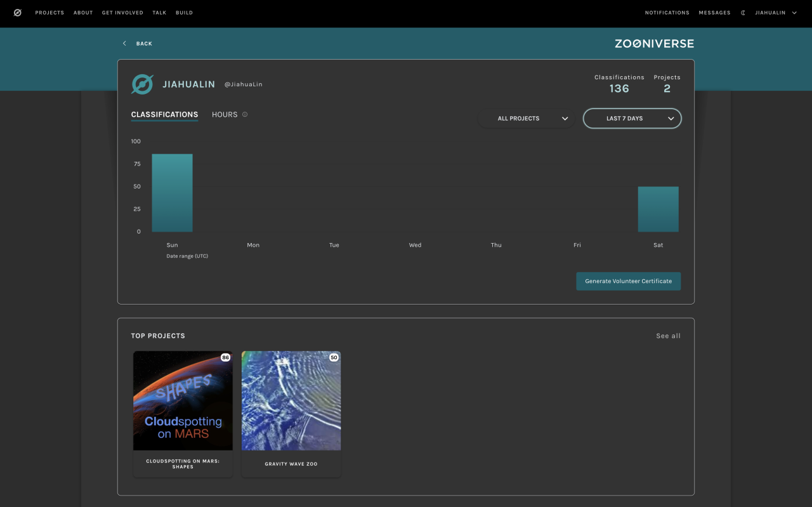View Notifications
Screen dimensions: 812x507
pyautogui.click(x=667, y=13)
